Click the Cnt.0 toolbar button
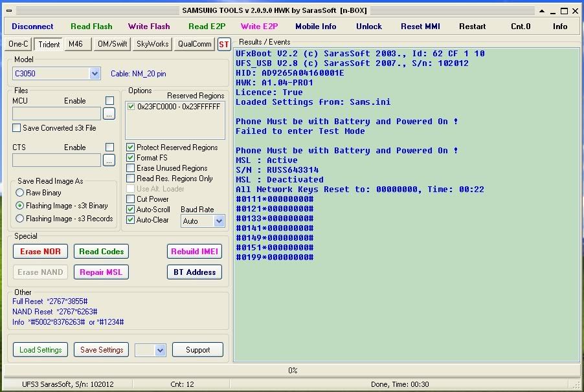Screen dimensions: 584x392 (521, 27)
